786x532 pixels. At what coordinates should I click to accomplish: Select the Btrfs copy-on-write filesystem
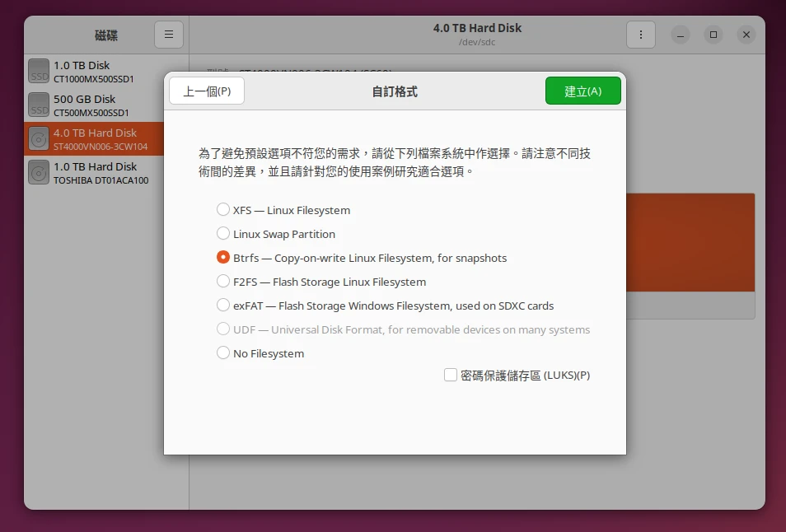223,258
